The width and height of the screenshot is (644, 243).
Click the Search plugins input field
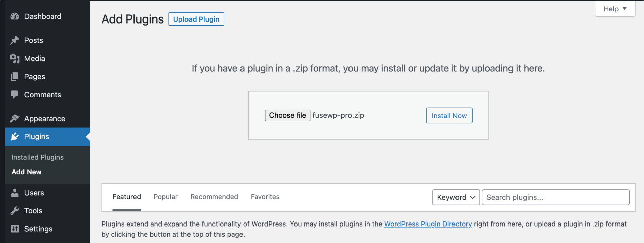click(555, 197)
